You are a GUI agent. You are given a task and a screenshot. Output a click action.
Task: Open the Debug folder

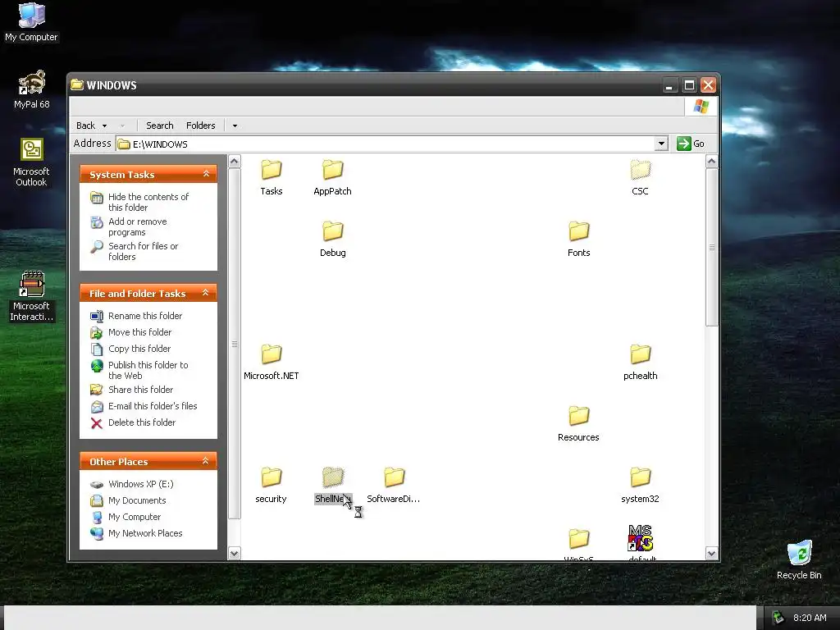(333, 240)
